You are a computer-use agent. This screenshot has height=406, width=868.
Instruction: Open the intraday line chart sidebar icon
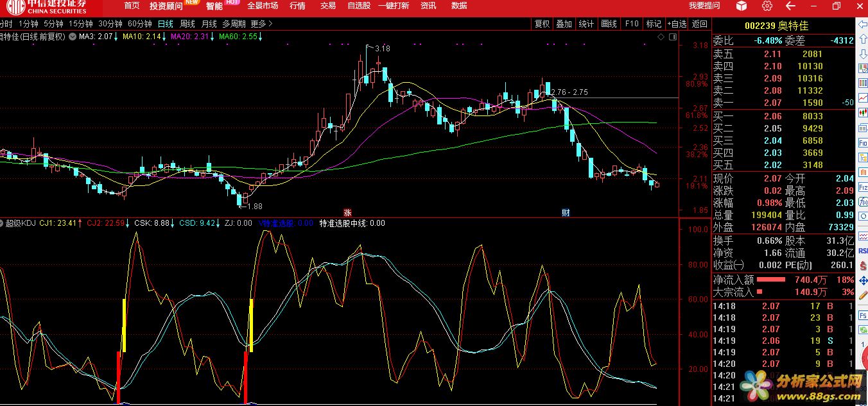click(x=863, y=98)
